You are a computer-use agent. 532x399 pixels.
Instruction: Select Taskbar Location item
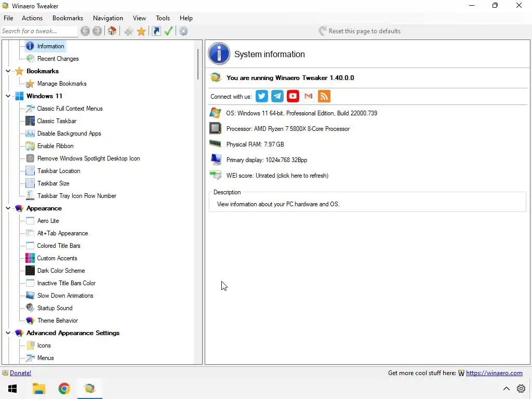(x=59, y=171)
